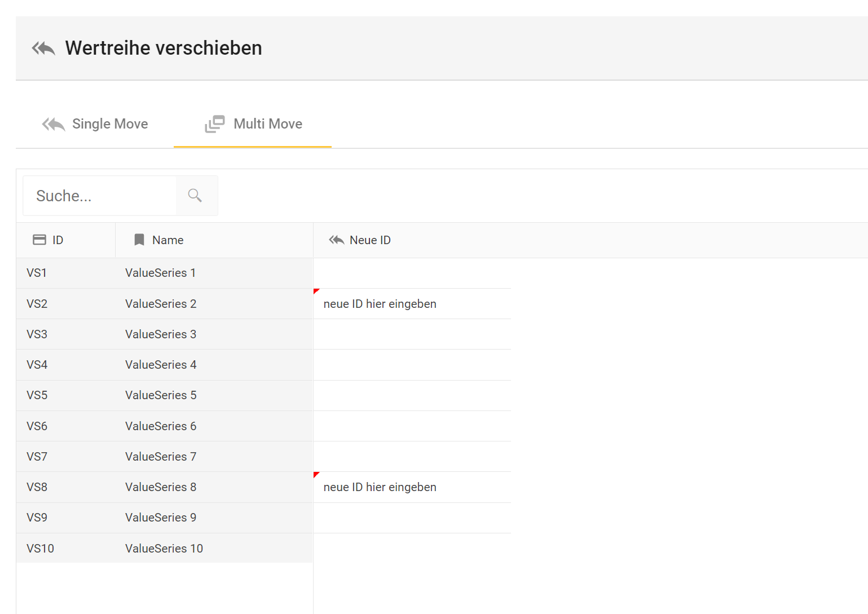Click the stacked-copy icon on Multi Move tab
The image size is (868, 614).
pos(214,123)
